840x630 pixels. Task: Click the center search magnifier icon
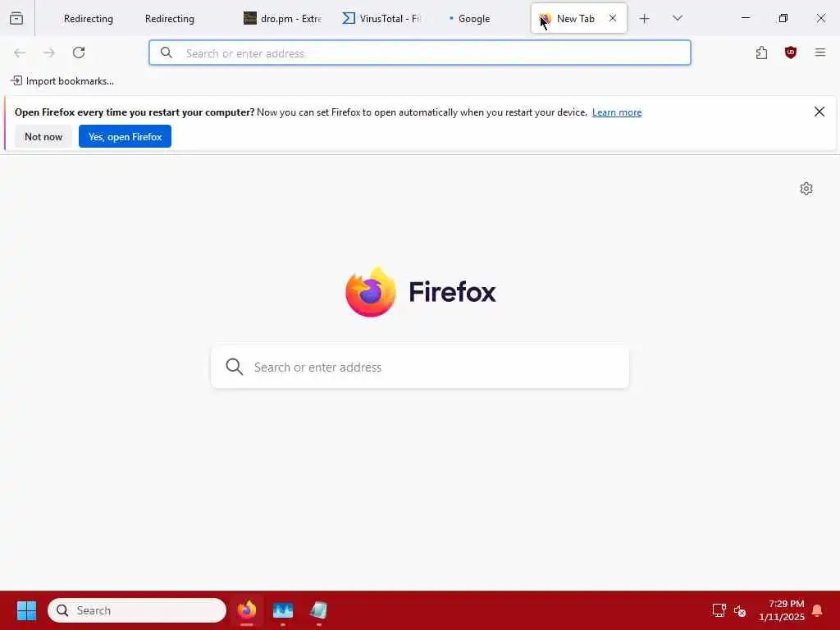(x=234, y=367)
